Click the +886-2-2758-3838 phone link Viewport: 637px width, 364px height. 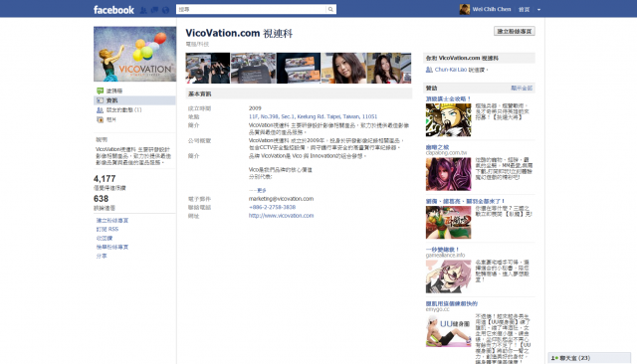pyautogui.click(x=272, y=207)
